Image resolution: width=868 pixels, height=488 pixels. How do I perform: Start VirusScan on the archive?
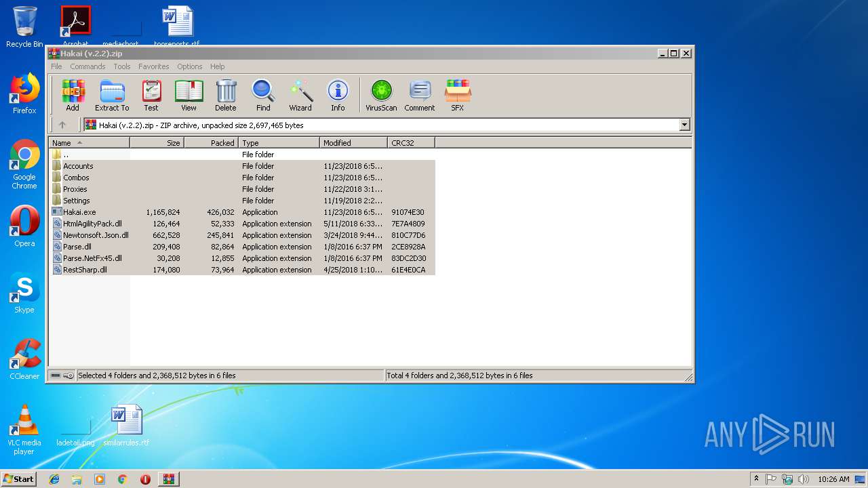(381, 95)
